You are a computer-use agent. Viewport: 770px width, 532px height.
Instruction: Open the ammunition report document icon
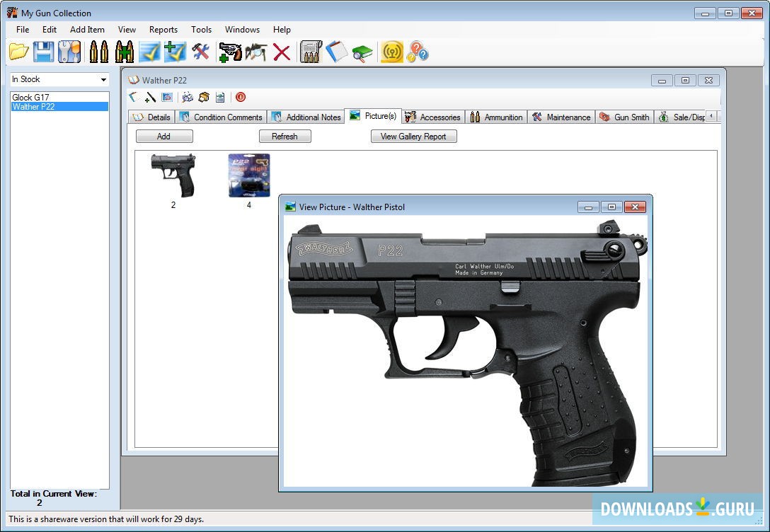click(x=311, y=52)
